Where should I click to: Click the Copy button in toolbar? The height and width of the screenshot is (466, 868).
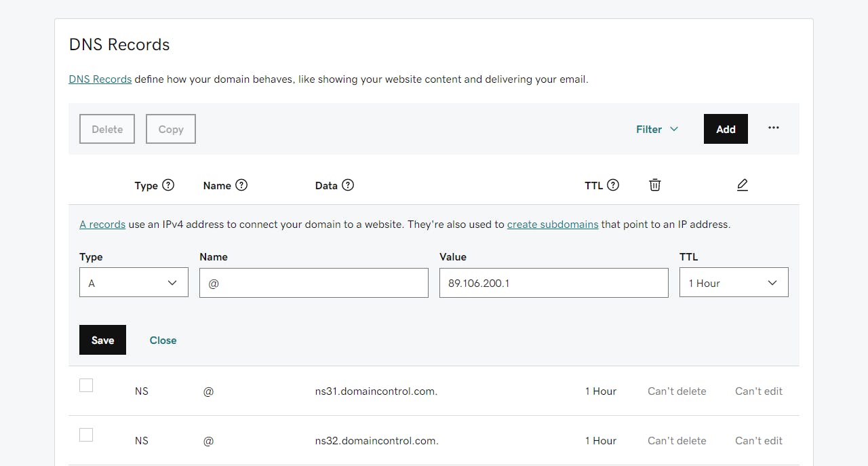coord(171,129)
